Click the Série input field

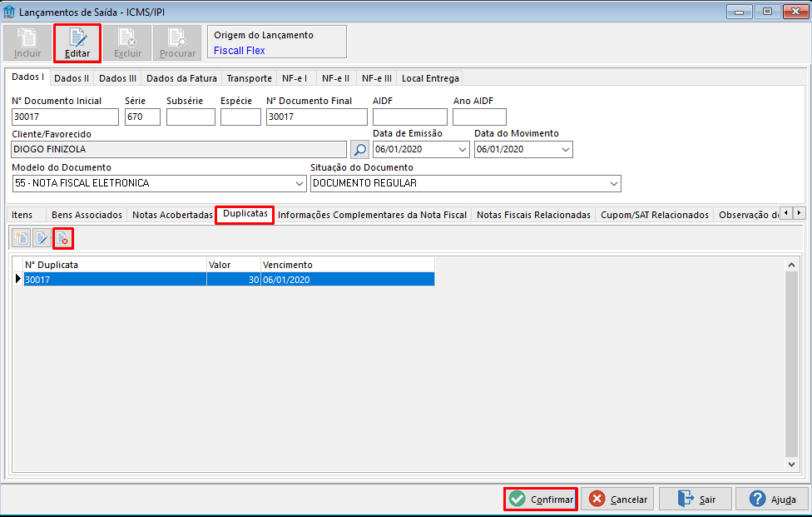click(142, 117)
